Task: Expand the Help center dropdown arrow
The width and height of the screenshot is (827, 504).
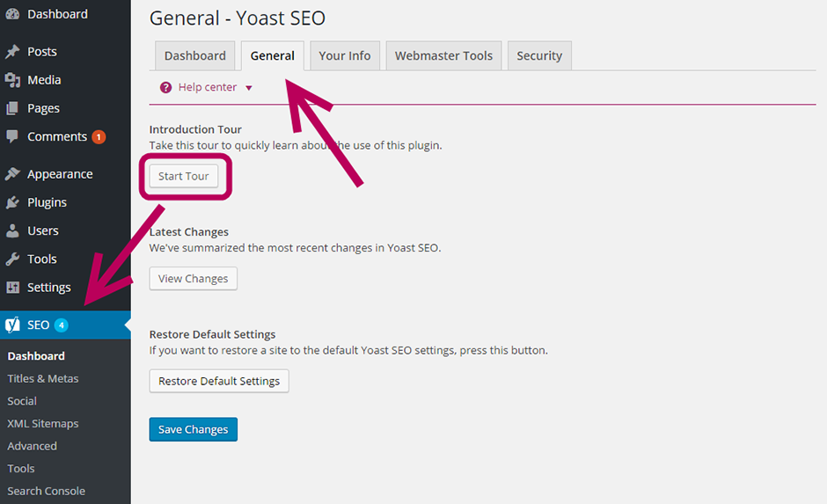Action: (249, 88)
